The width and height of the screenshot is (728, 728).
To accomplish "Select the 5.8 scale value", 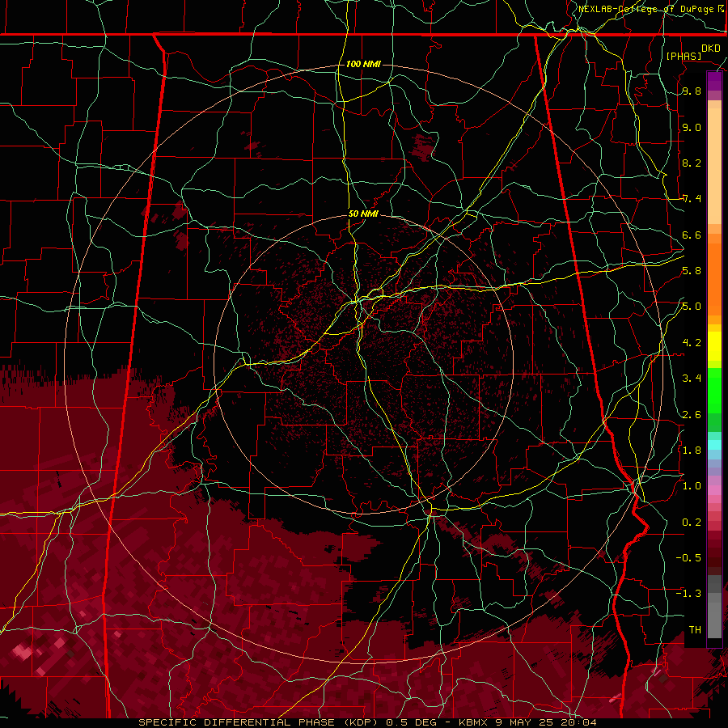I will 692,271.
